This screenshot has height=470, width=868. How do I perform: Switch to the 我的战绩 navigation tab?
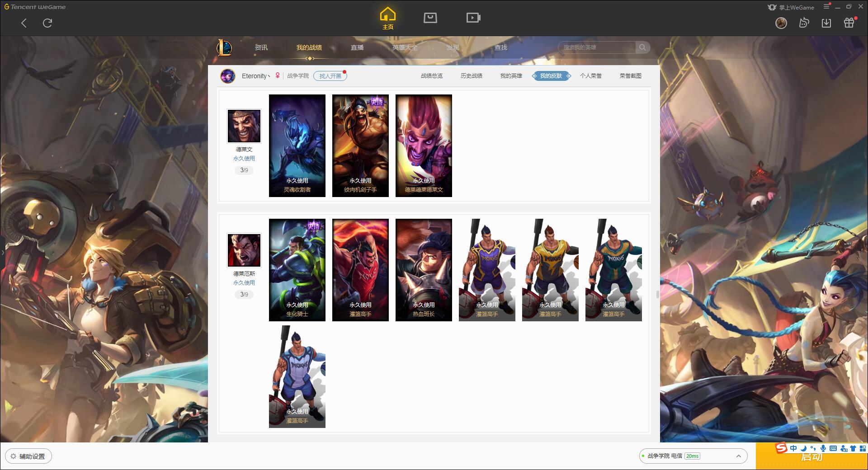309,47
